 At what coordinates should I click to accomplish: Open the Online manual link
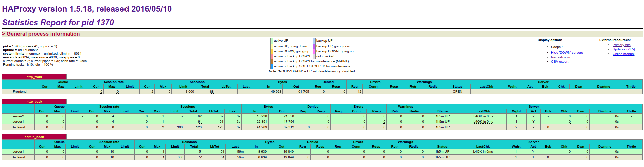pos(623,54)
